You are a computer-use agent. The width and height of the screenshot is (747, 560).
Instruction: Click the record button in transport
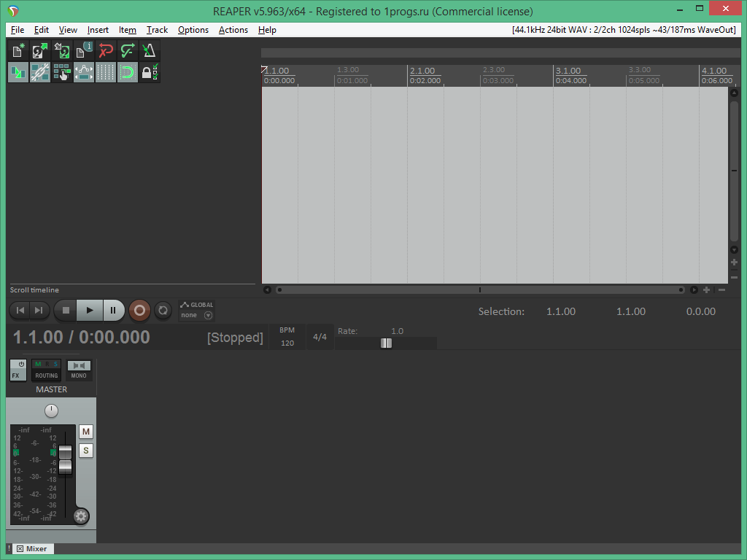pos(139,311)
